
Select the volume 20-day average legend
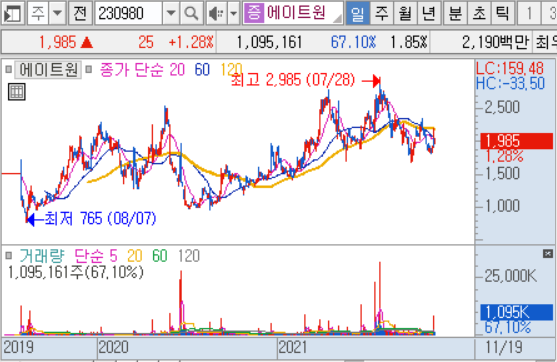[x=135, y=256]
